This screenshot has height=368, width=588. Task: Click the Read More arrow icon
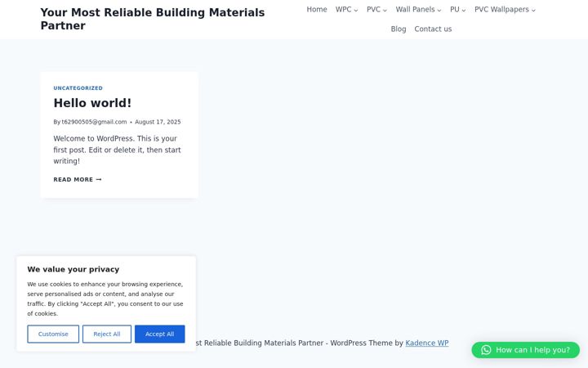99,179
